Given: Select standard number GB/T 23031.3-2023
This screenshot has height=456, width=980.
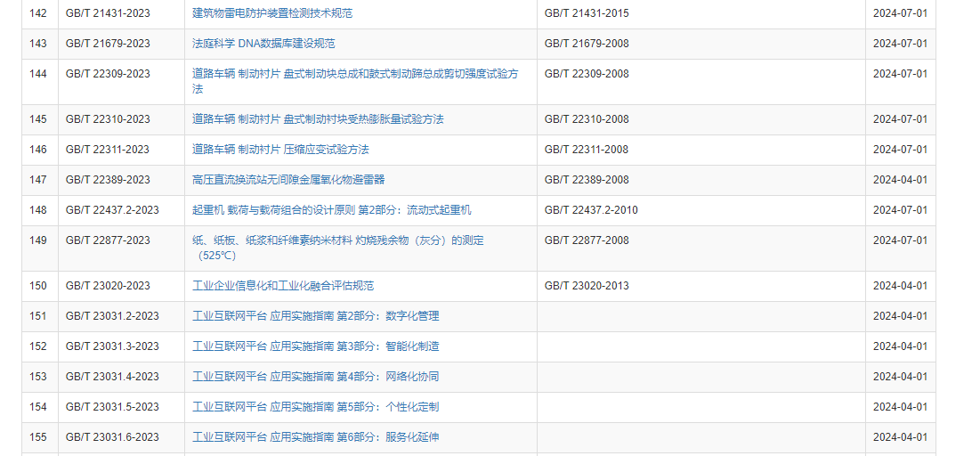Looking at the screenshot, I should [x=112, y=346].
